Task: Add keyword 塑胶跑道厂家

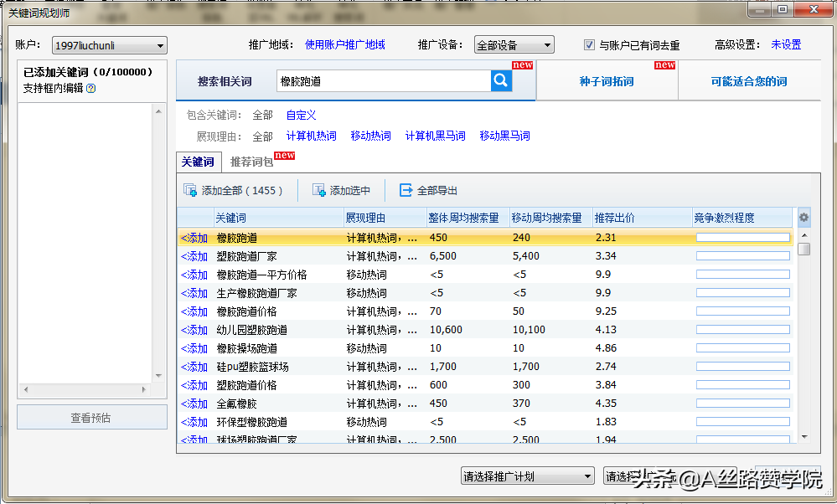Action: coord(194,256)
